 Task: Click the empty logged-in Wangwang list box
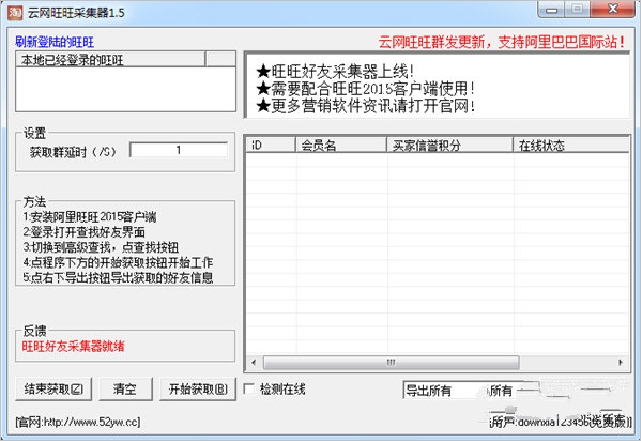pyautogui.click(x=126, y=89)
